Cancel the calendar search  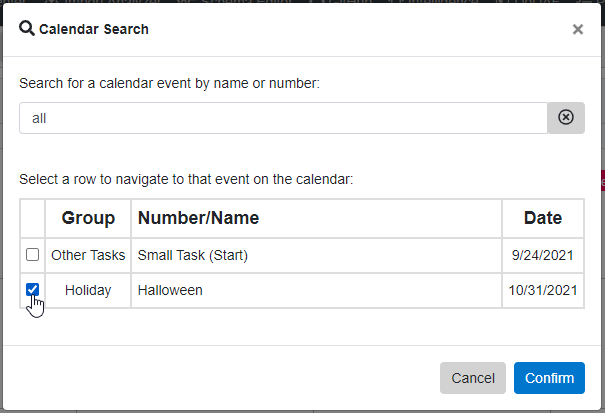point(473,378)
